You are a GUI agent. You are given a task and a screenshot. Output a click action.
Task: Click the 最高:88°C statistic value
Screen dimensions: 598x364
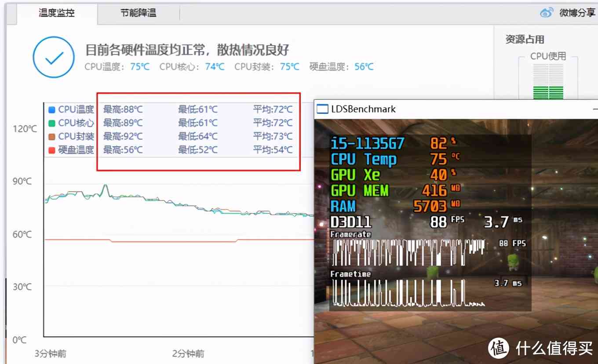click(122, 109)
